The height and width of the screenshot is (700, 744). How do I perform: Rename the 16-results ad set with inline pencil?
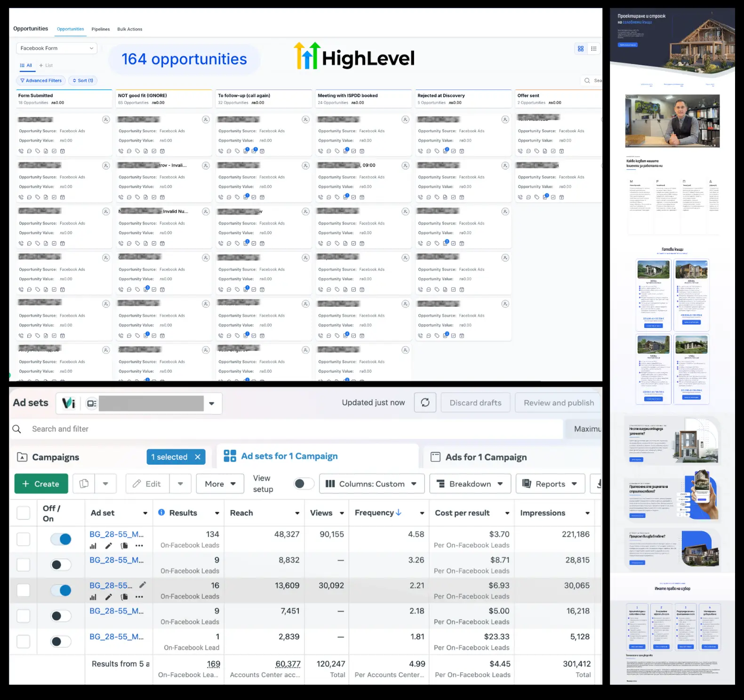[x=143, y=585]
